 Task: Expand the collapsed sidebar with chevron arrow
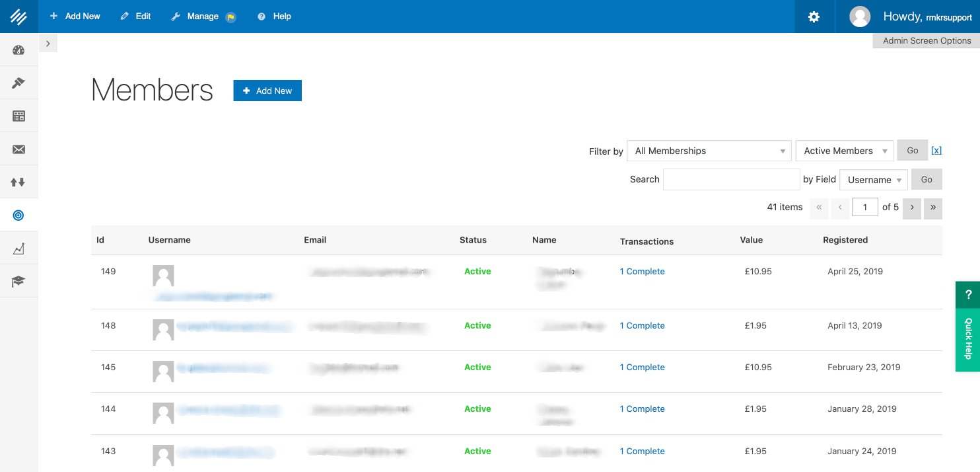(x=48, y=44)
